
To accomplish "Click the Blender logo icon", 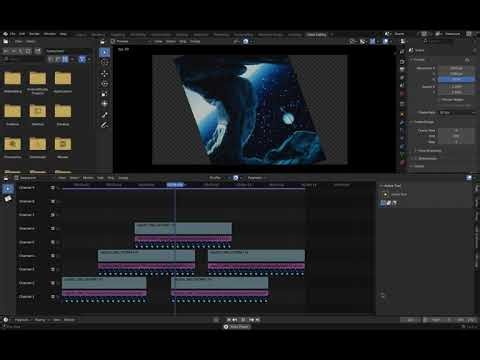I will [5, 34].
